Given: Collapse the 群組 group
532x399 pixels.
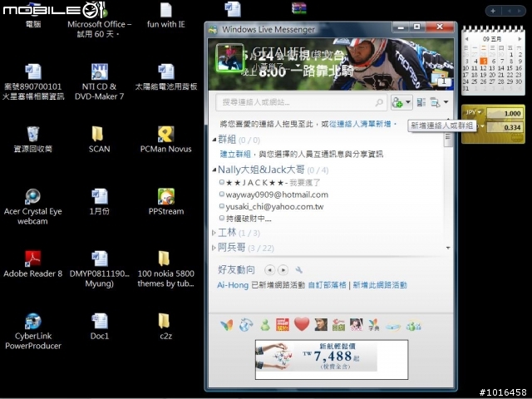Looking at the screenshot, I should click(x=214, y=140).
